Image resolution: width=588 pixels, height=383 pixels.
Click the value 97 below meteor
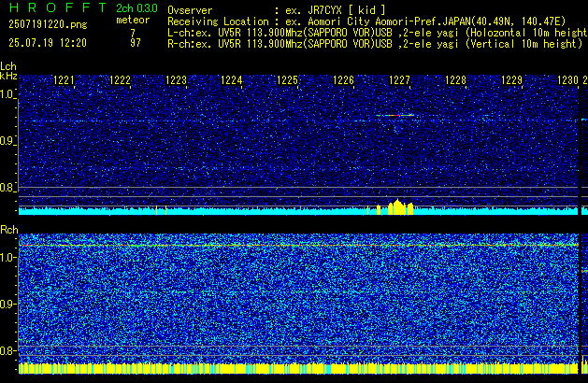point(136,43)
